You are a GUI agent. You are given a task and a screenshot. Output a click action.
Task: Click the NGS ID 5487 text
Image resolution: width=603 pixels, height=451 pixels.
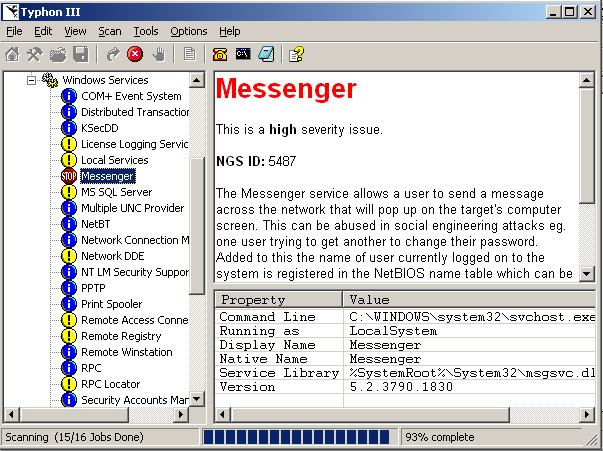click(x=256, y=161)
